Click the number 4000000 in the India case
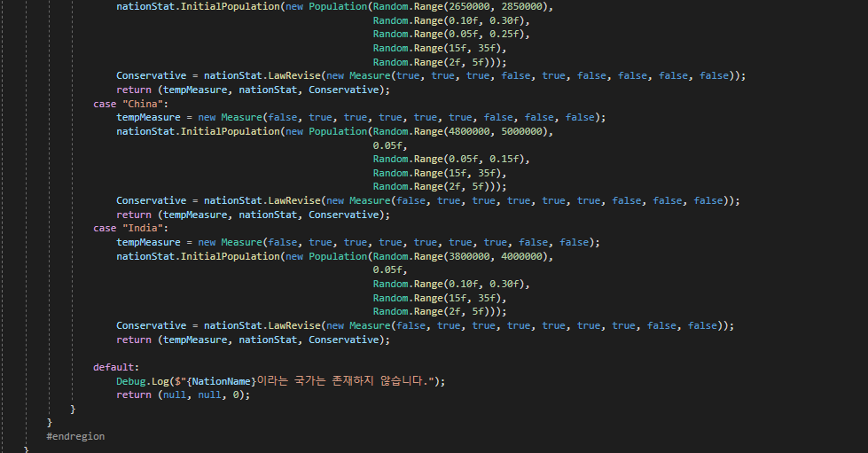Screen dimensions: 868x453 pos(522,256)
